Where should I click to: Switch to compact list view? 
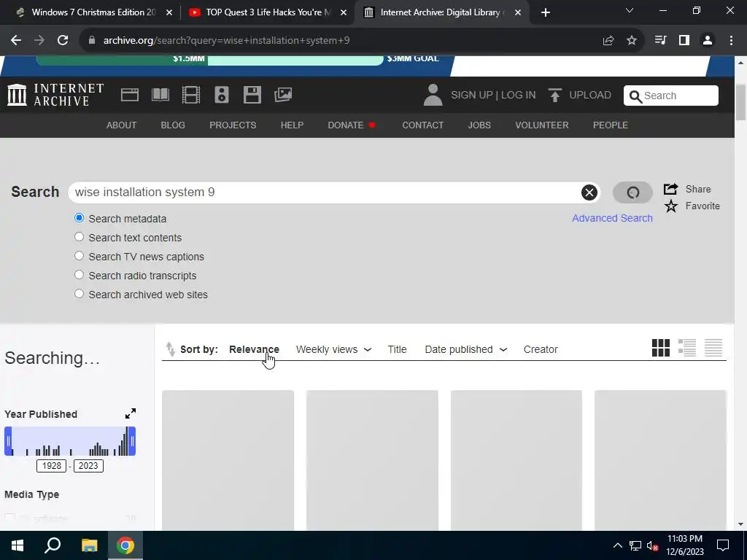pos(713,348)
